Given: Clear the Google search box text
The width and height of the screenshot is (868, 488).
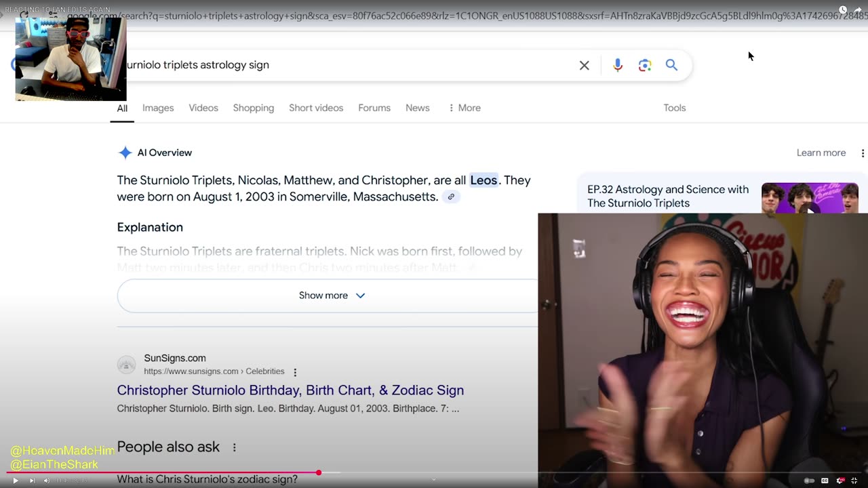Looking at the screenshot, I should point(584,65).
